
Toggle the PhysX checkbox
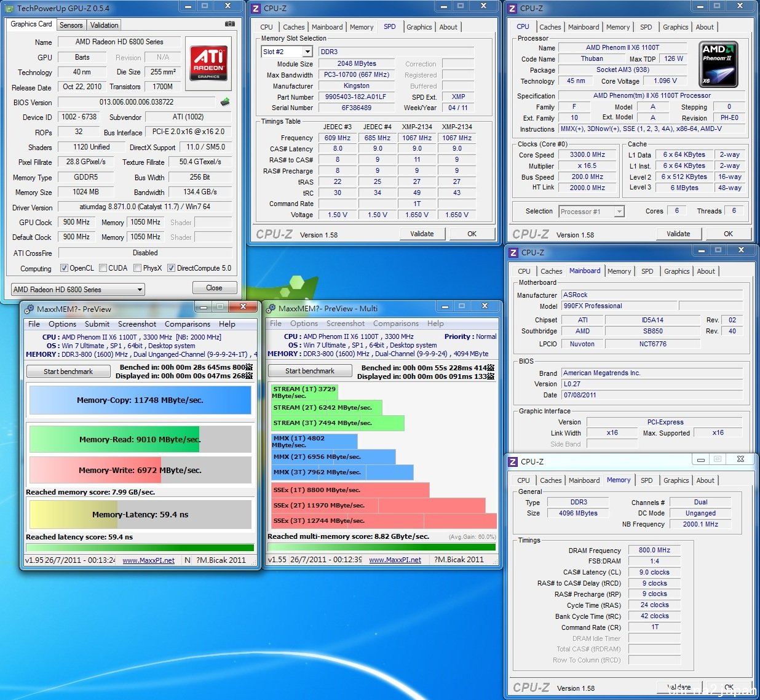tap(138, 268)
